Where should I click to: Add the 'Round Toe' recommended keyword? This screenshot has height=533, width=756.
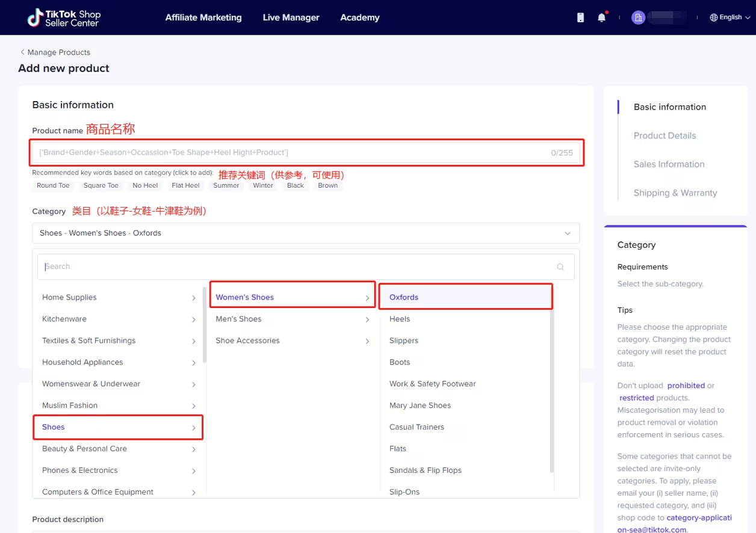(53, 185)
